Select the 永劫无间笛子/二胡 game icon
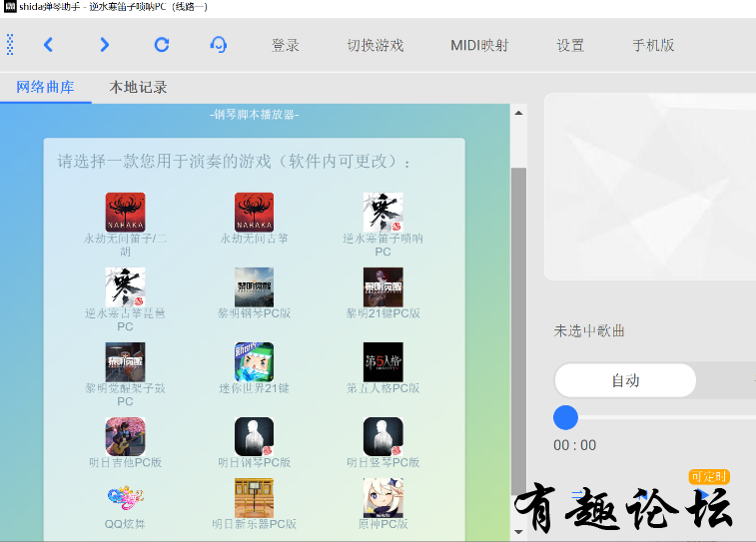Screen dimensions: 756x542 pos(126,212)
